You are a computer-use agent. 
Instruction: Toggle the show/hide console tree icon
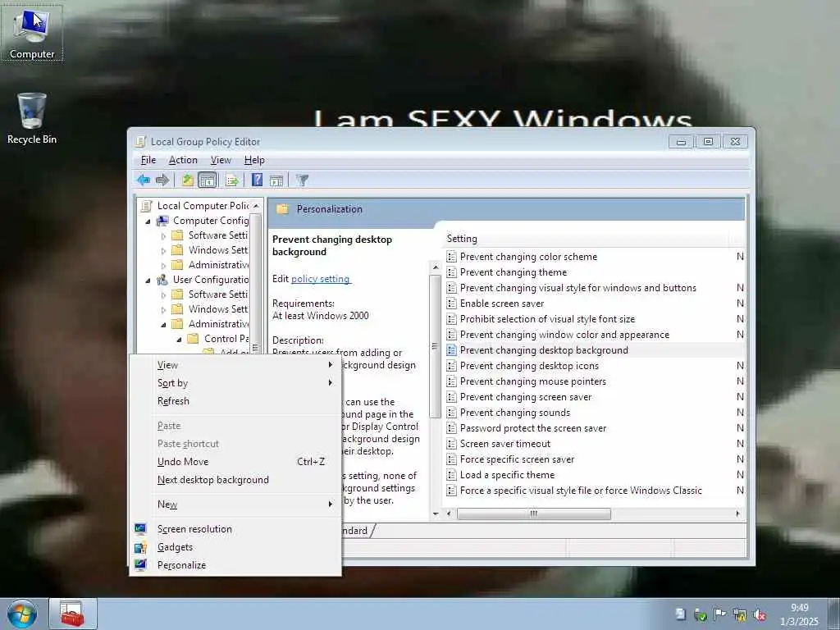pyautogui.click(x=208, y=180)
